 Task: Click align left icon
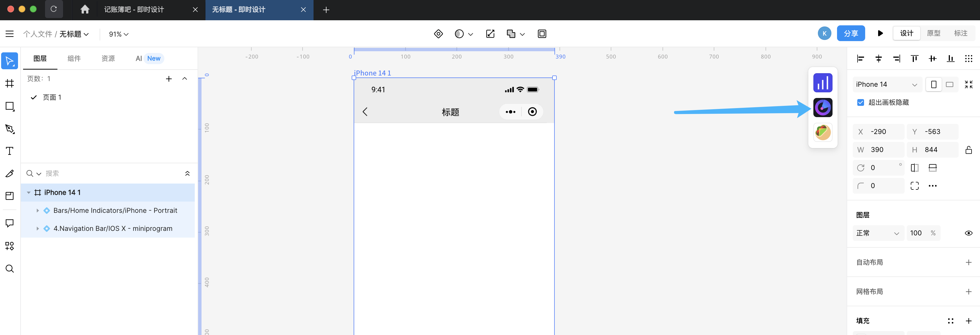(x=860, y=58)
